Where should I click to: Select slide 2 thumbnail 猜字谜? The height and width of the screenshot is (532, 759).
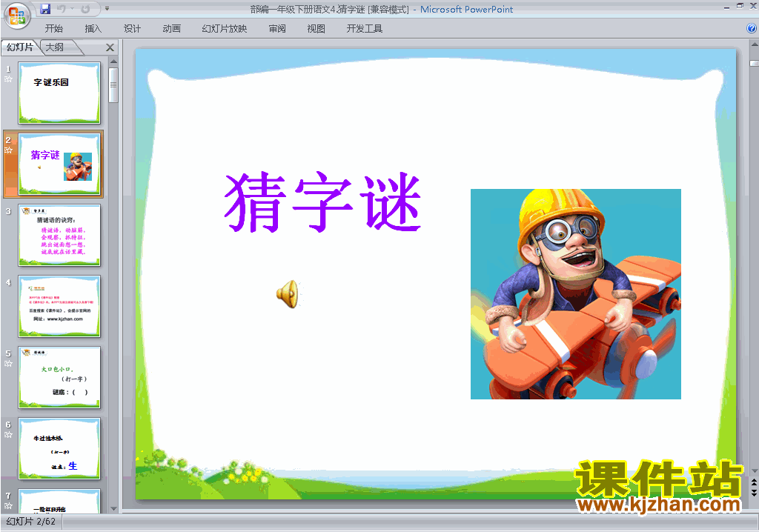pyautogui.click(x=59, y=164)
